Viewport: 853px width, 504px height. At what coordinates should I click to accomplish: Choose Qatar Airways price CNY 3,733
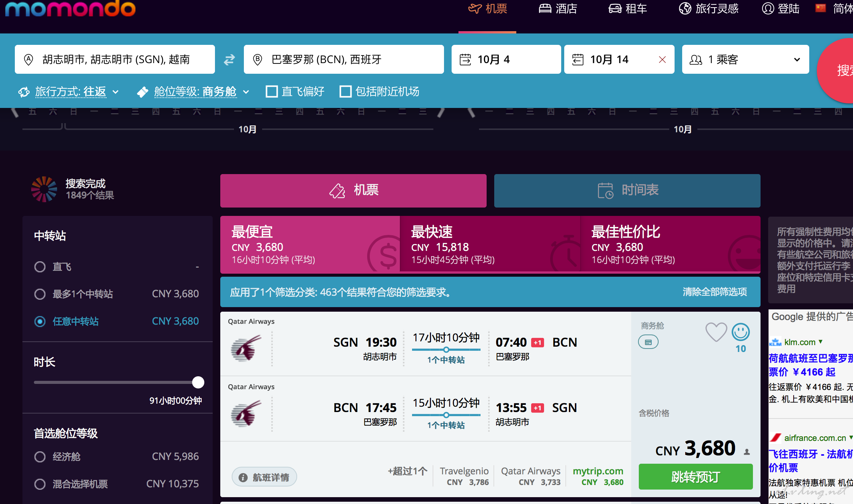pos(531,476)
